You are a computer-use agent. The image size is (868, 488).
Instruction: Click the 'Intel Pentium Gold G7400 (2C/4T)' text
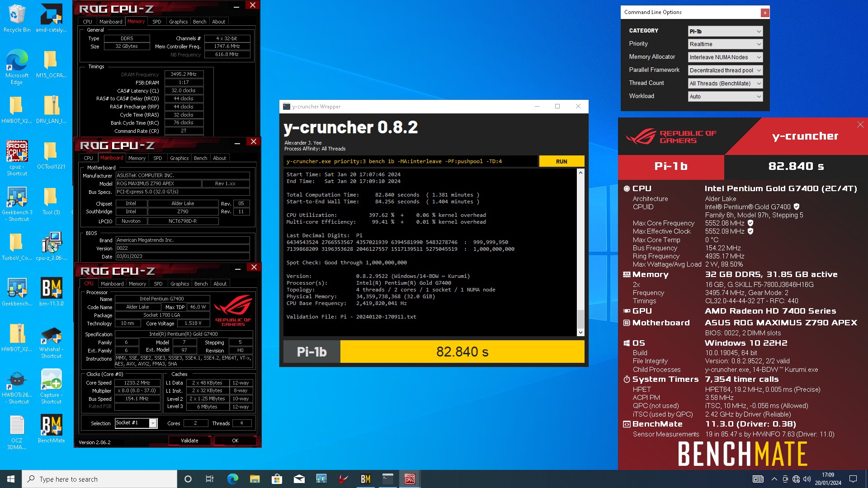[781, 188]
